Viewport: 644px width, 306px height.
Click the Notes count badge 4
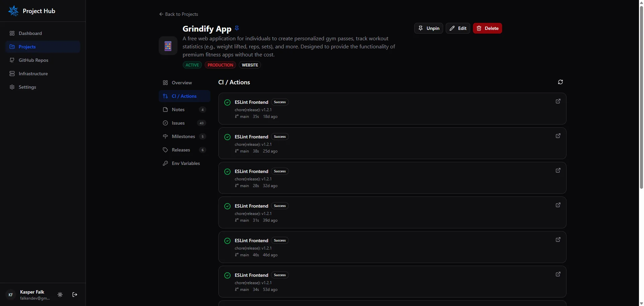[x=202, y=110]
